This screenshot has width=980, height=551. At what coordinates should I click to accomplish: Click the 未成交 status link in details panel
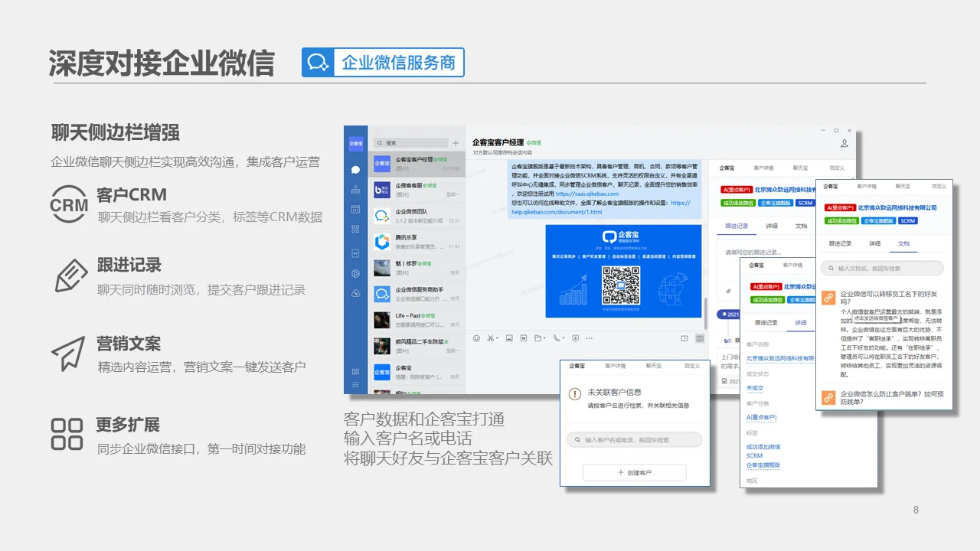coord(755,388)
